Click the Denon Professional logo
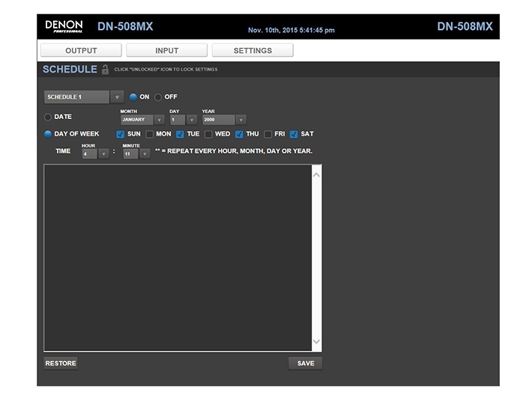This screenshot has width=532, height=399. click(x=64, y=26)
